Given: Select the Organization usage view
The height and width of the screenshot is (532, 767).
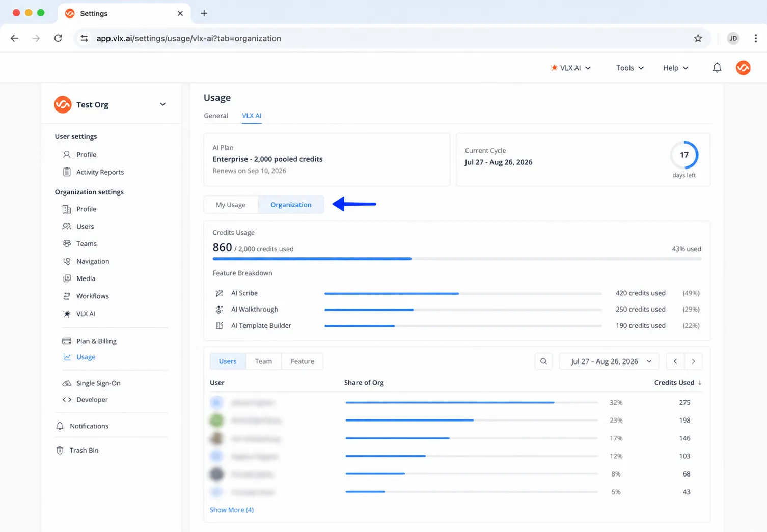Looking at the screenshot, I should click(291, 205).
